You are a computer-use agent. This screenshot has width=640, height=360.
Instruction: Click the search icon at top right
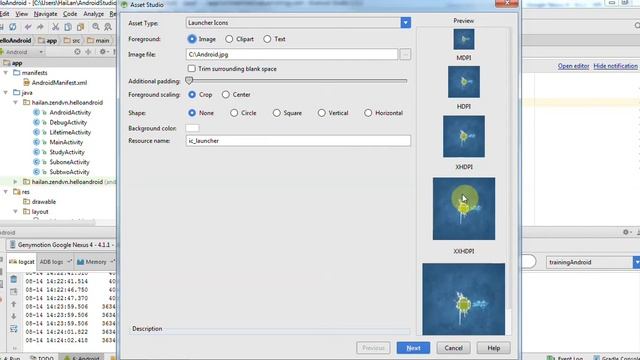click(x=637, y=26)
